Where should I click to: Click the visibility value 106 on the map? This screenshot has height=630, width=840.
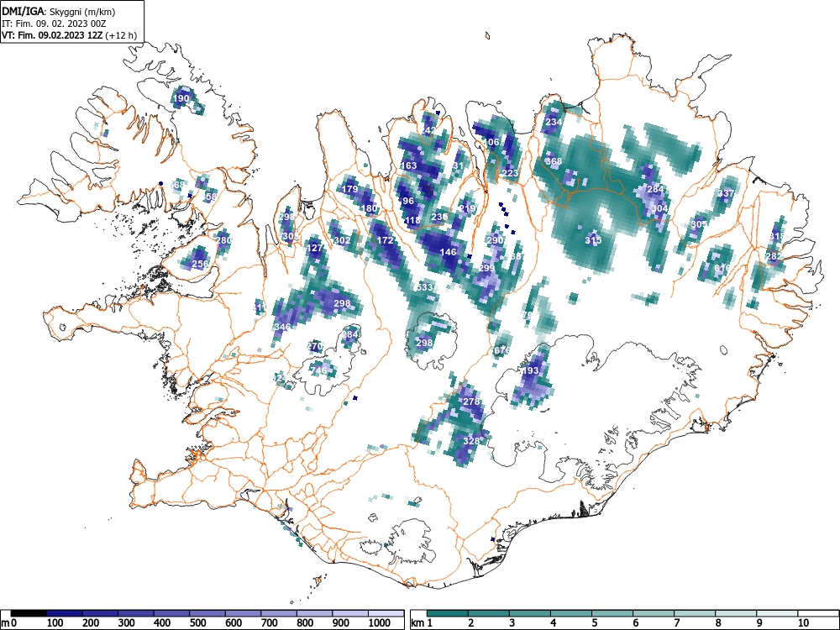click(x=491, y=142)
